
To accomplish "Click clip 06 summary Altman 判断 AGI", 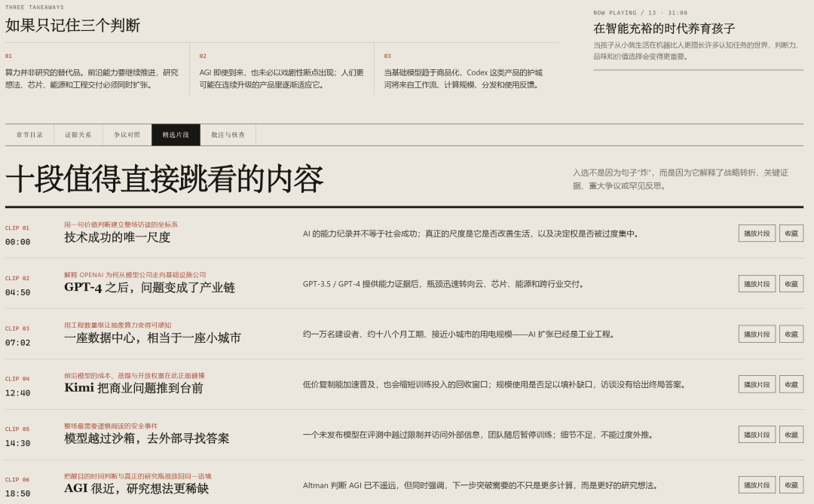I will pos(481,485).
